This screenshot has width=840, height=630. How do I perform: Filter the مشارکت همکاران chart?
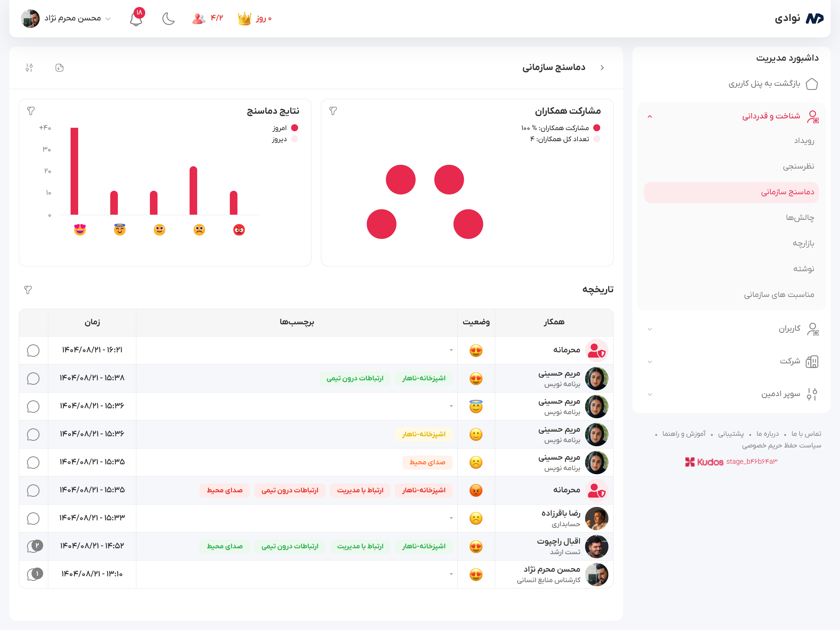(x=333, y=111)
